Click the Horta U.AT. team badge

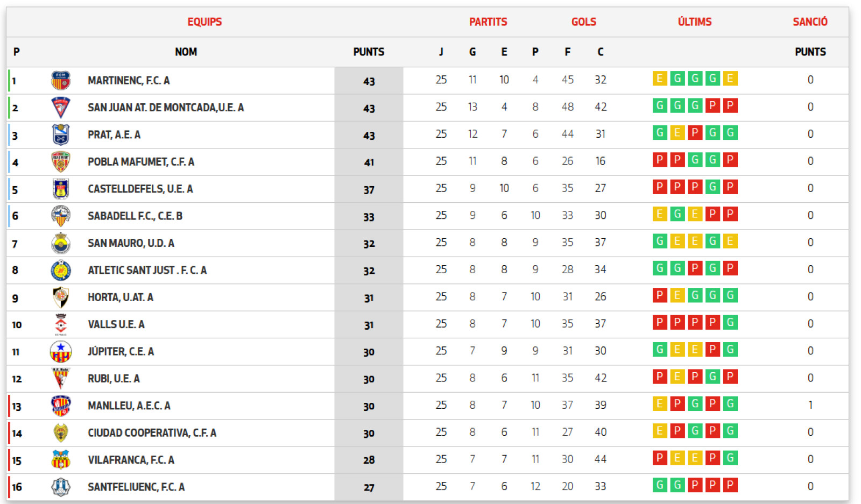pos(61,297)
